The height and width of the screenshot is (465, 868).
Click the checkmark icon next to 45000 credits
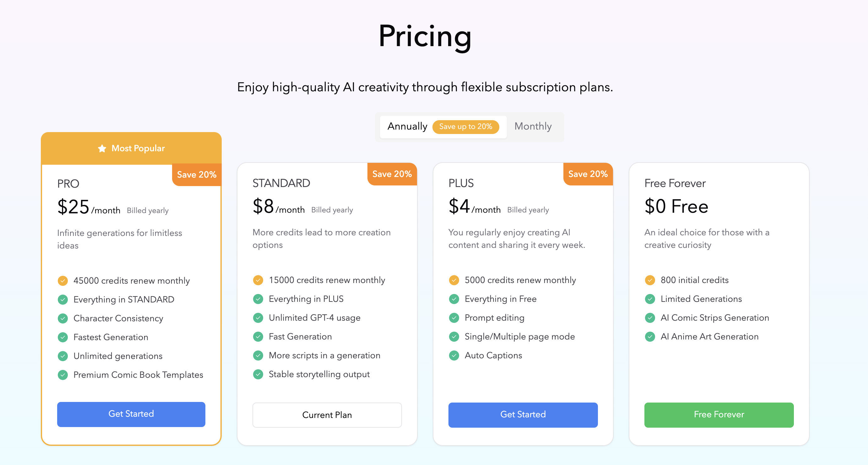[63, 281]
